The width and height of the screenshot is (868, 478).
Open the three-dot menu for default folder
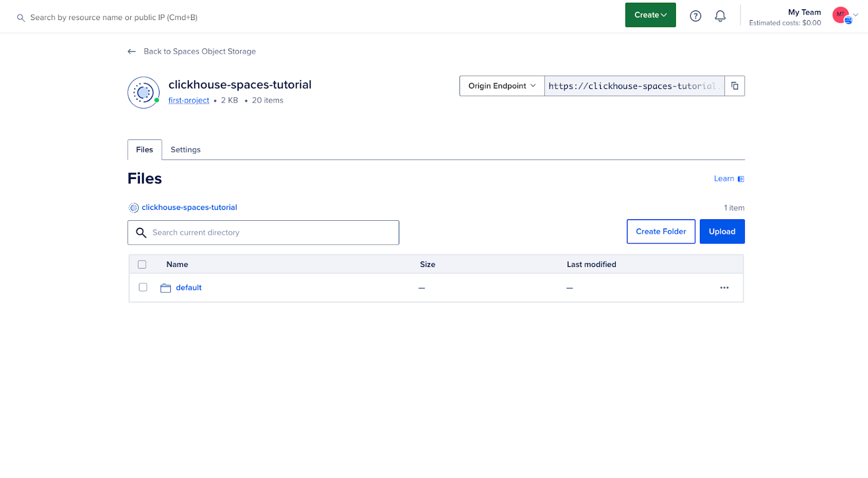pos(724,288)
